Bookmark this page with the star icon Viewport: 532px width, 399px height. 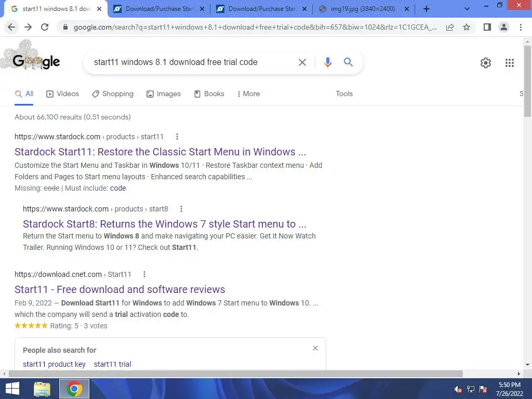(x=467, y=27)
